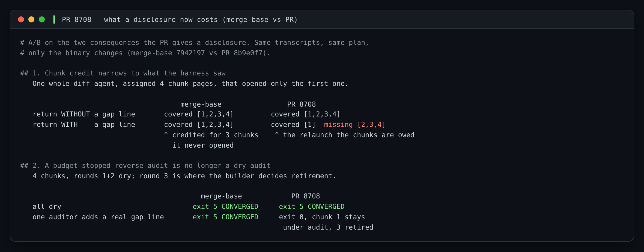Click the caret before 'the relaunch the chunks'
Viewport: 644px width, 252px height.
tap(277, 134)
